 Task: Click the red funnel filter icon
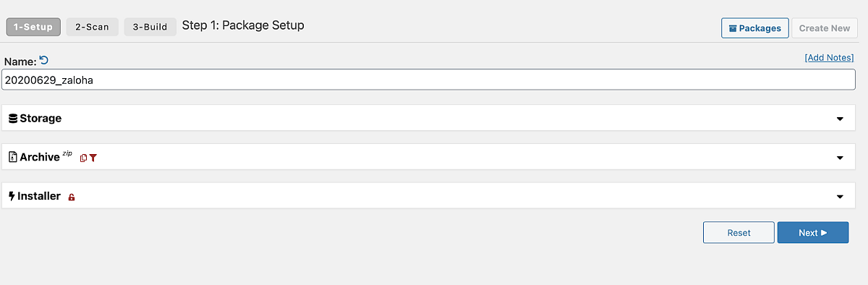93,158
